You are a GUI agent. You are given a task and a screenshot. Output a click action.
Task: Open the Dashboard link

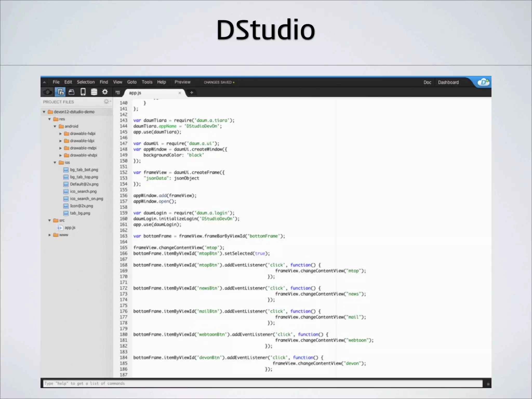click(448, 82)
